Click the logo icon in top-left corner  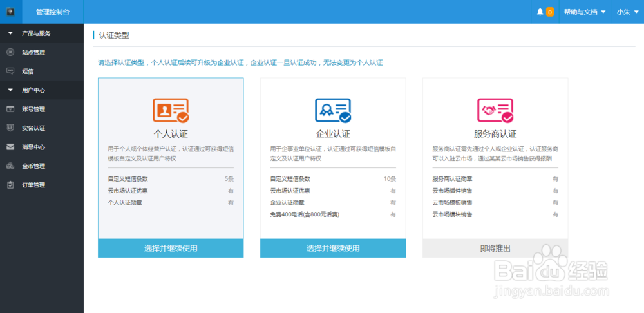coord(11,12)
